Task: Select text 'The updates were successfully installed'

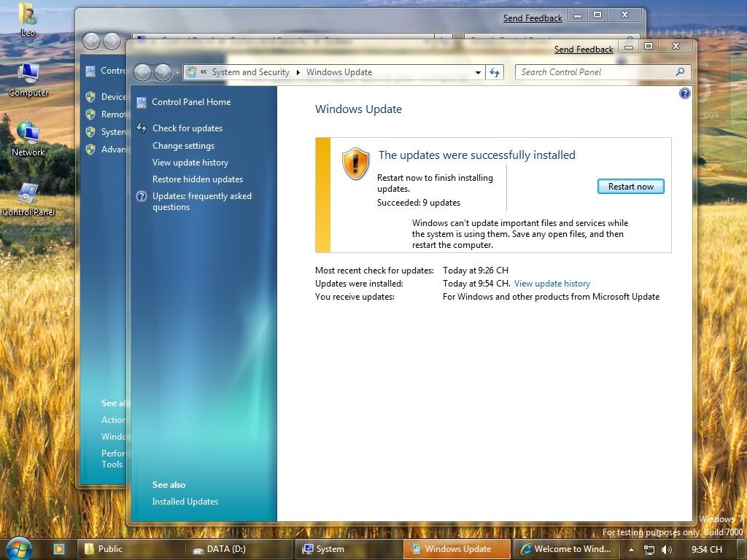Action: (477, 155)
